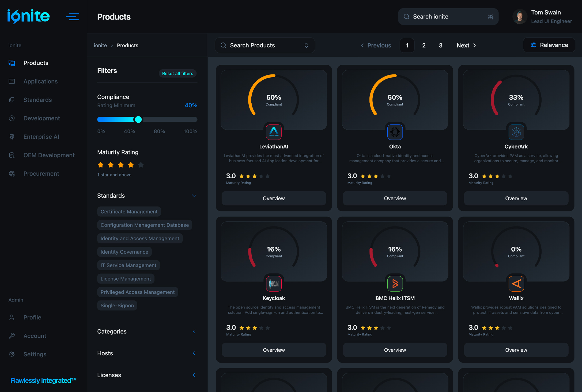Open Applications in the sidebar

point(40,81)
